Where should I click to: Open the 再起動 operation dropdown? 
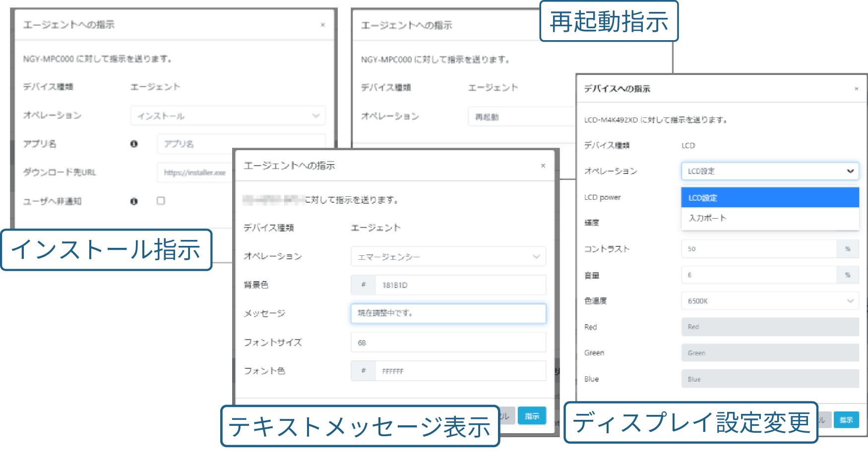point(522,116)
